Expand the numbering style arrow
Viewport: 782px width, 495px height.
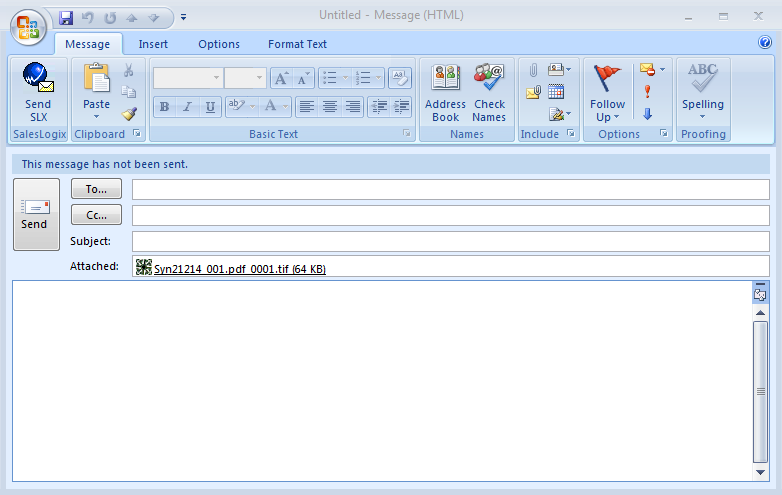379,78
